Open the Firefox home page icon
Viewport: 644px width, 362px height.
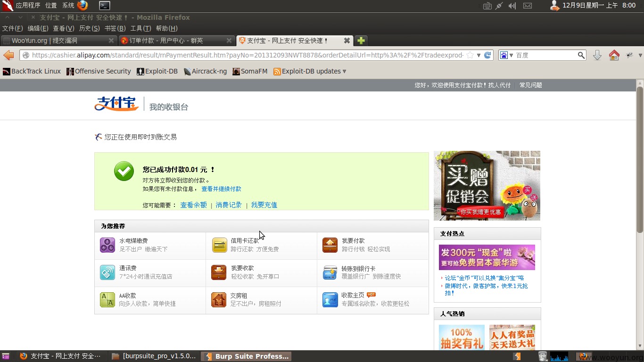pyautogui.click(x=614, y=55)
